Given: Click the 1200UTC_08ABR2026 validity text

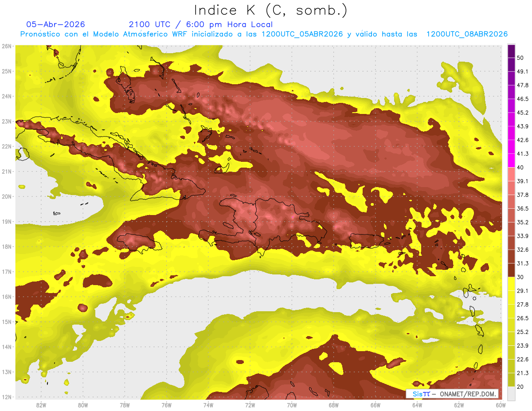Looking at the screenshot, I should click(x=467, y=34).
